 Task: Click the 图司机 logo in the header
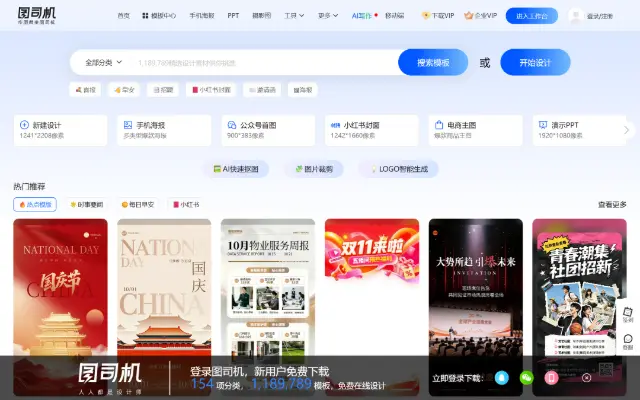[36, 16]
